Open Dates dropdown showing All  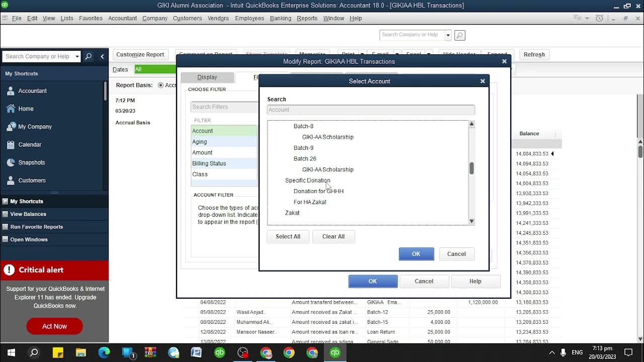pyautogui.click(x=155, y=69)
